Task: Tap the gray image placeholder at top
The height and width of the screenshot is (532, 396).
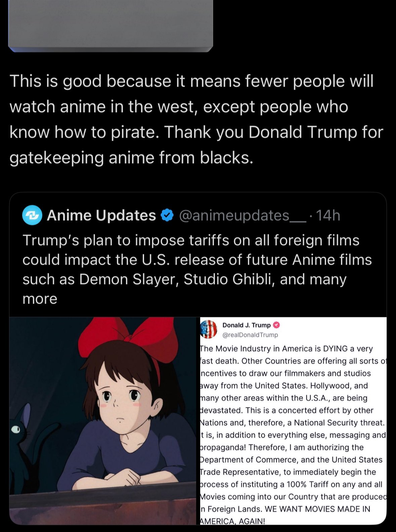Action: coord(111,24)
